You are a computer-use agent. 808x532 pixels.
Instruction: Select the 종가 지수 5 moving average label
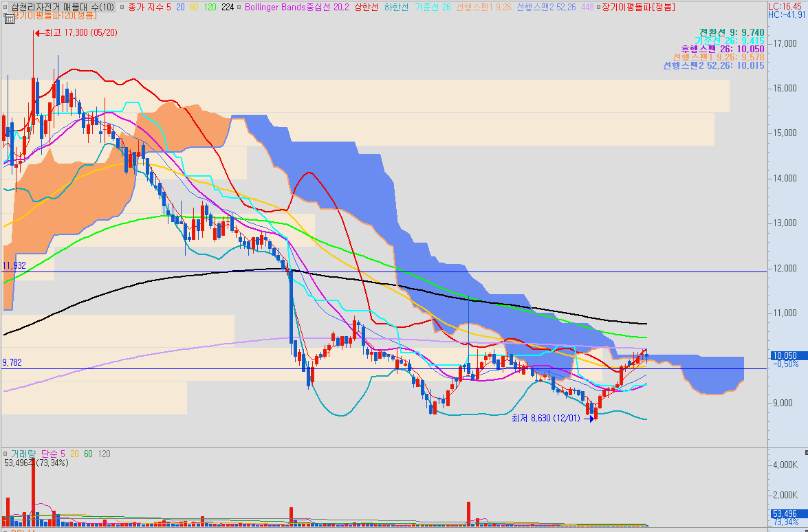coord(149,7)
